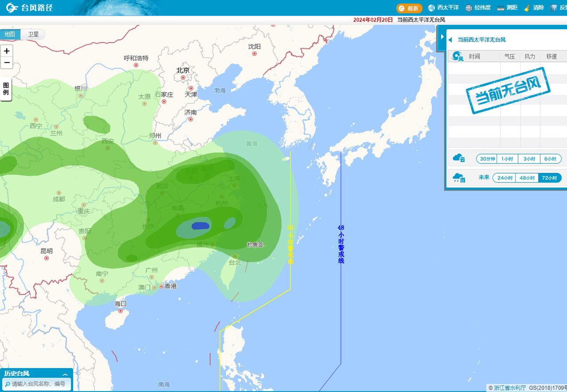Click the 台风路径 logo icon

coord(12,8)
